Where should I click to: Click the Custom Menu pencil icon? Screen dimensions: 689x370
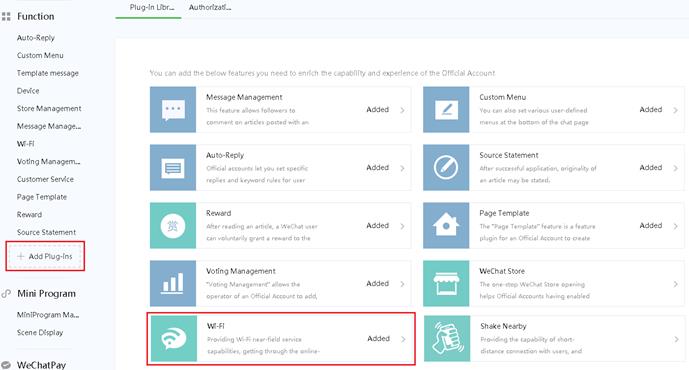click(446, 110)
